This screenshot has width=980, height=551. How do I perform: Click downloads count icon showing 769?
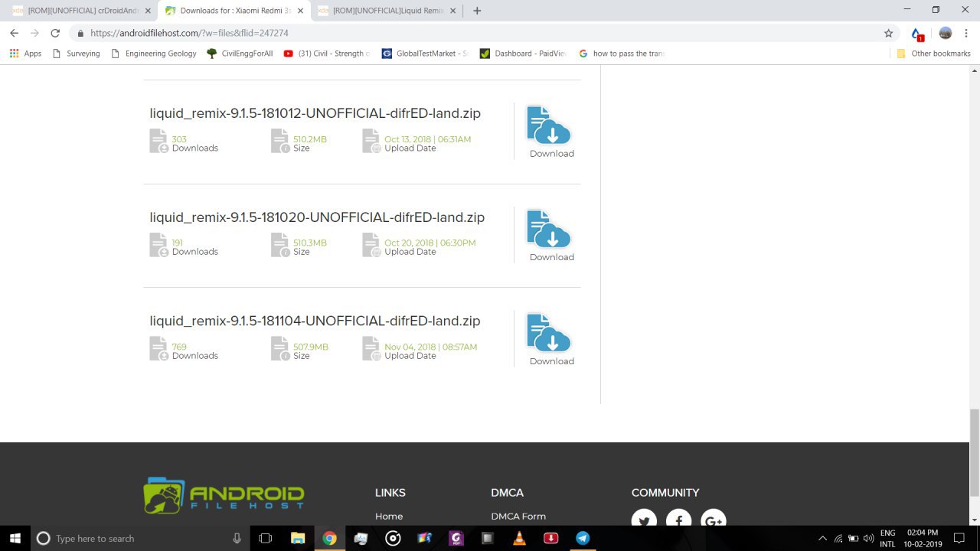(x=158, y=348)
